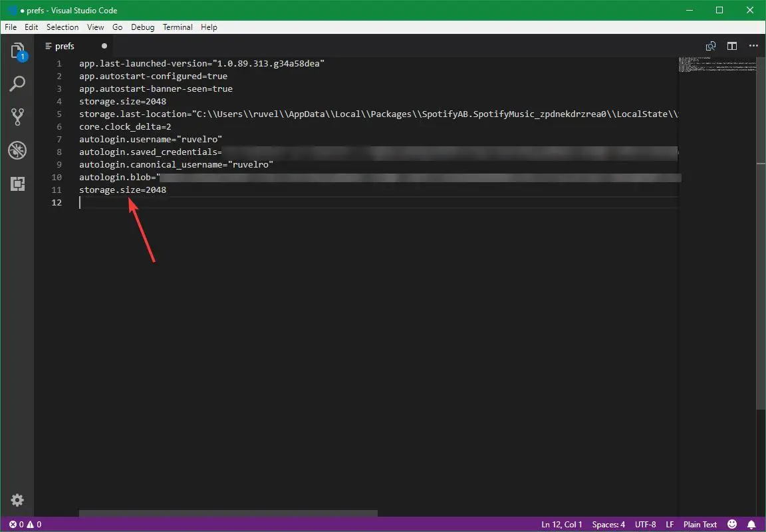Open the Search view in activity bar
This screenshot has height=532, width=766.
pos(17,84)
